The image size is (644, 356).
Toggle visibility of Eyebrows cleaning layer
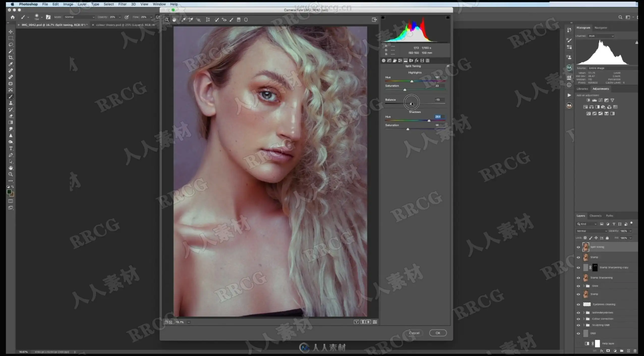pos(578,304)
